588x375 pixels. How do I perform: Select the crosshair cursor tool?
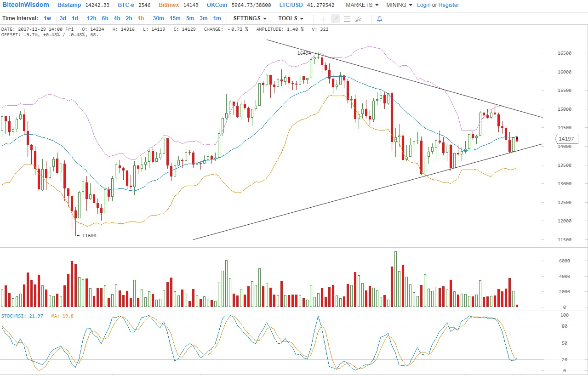[324, 19]
